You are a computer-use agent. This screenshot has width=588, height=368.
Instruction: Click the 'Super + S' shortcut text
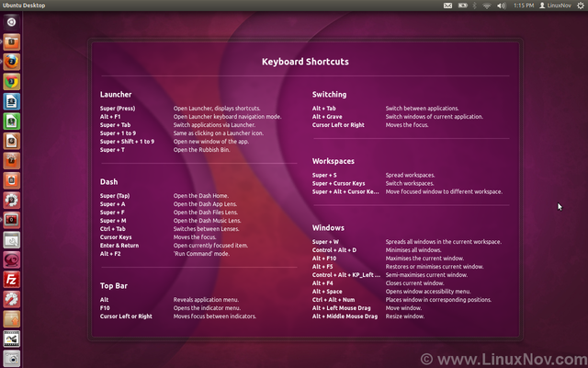point(324,176)
